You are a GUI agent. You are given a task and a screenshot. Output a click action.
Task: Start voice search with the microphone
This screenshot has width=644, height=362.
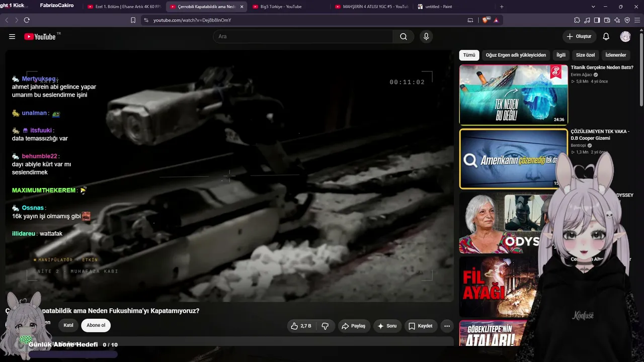pos(426,37)
